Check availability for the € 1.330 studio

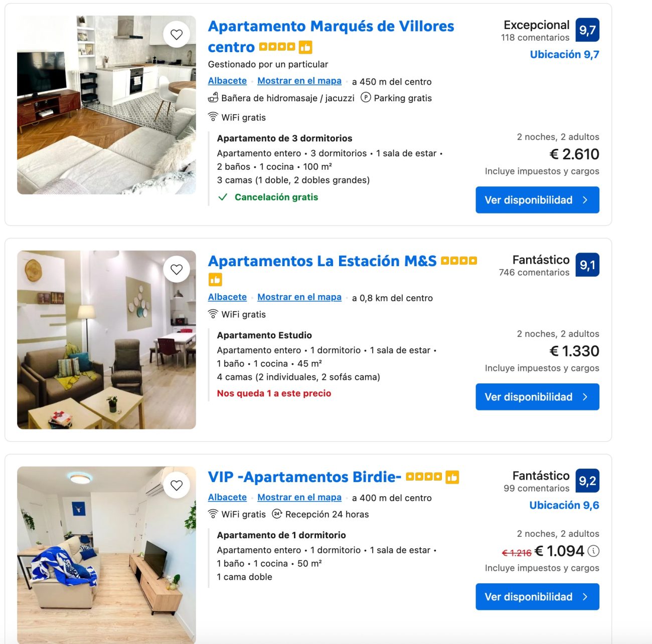pos(537,397)
